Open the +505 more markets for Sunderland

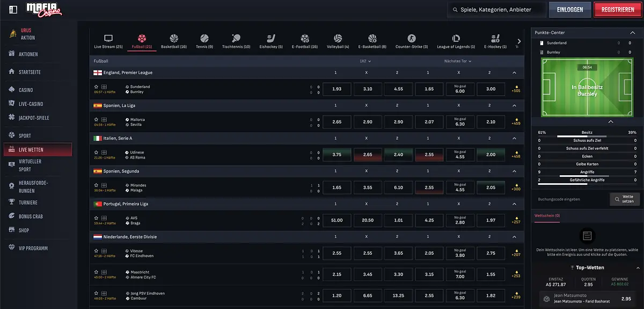coord(516,89)
